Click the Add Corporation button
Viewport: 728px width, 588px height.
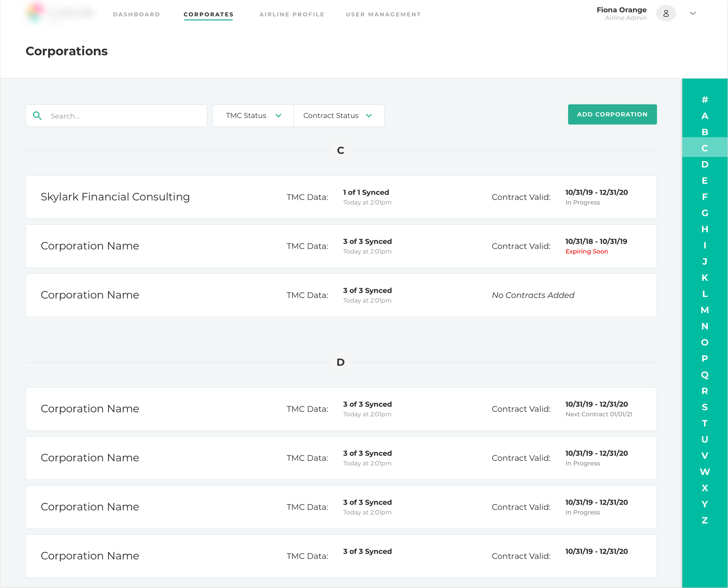[612, 114]
